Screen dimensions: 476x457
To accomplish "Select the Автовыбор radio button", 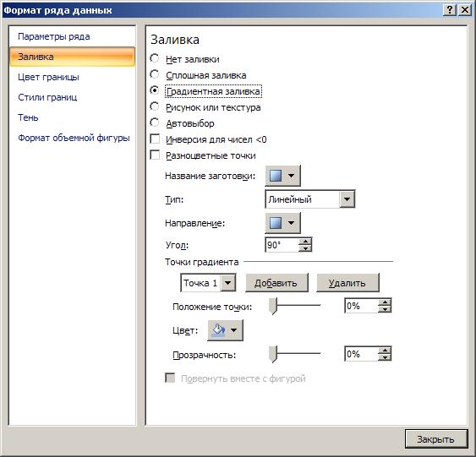I will 155,122.
